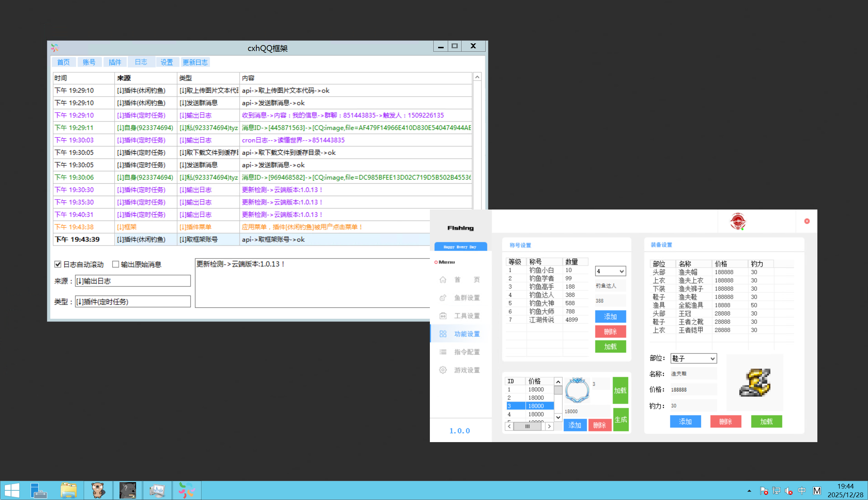Image resolution: width=868 pixels, height=500 pixels.
Task: Click the home icon in Fishing sidebar
Action: pos(443,279)
